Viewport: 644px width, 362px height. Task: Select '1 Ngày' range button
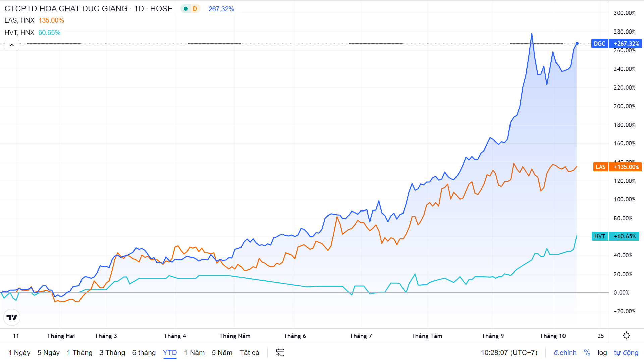click(19, 353)
